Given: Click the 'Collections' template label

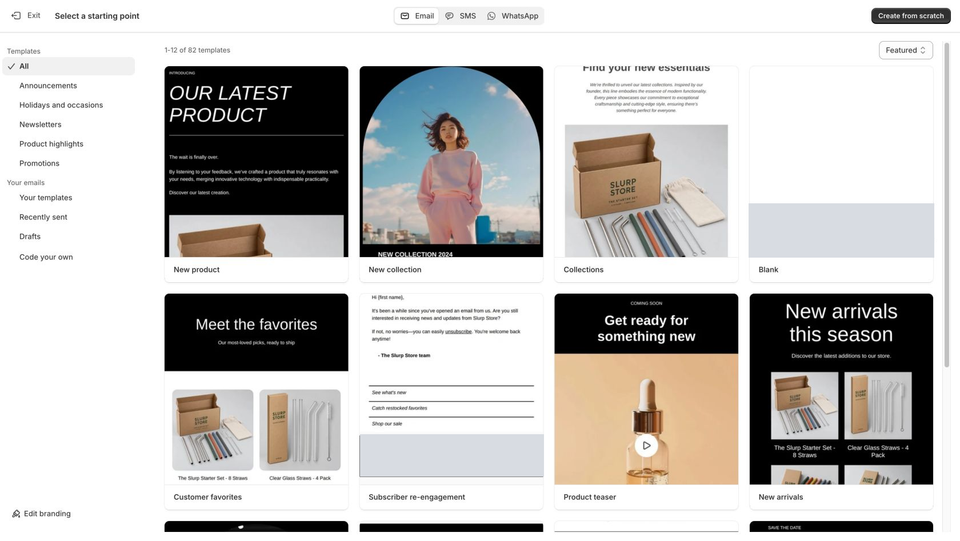Looking at the screenshot, I should click(583, 269).
